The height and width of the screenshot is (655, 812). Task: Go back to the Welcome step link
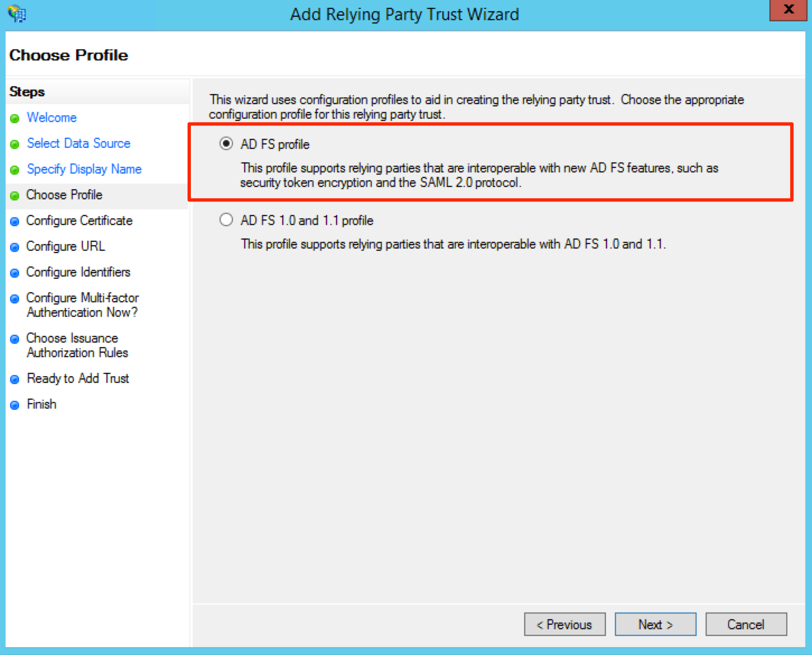[x=52, y=118]
